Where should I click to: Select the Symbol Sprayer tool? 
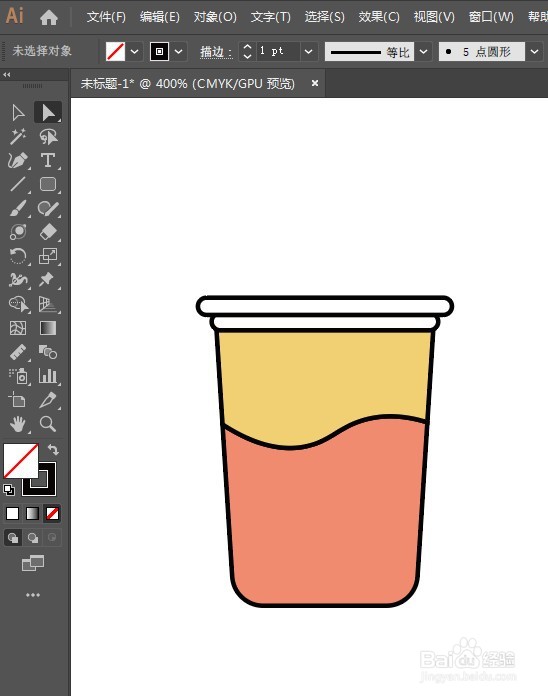[x=18, y=376]
